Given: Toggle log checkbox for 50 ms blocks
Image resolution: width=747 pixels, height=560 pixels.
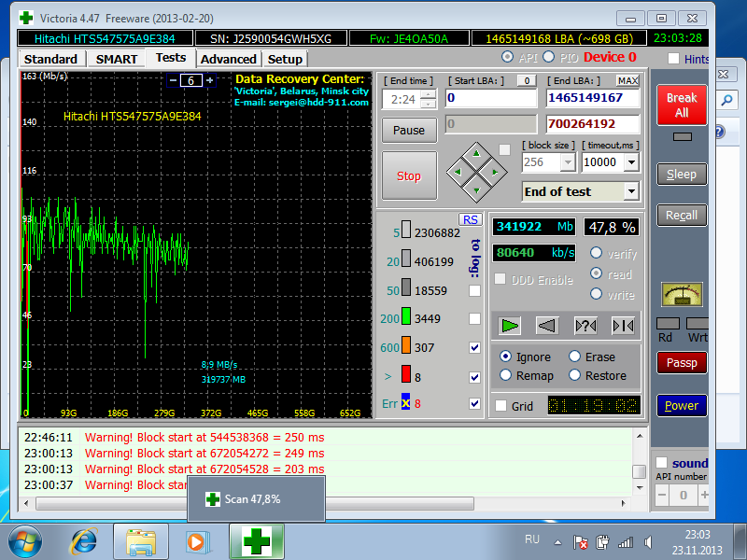Looking at the screenshot, I should pyautogui.click(x=474, y=290).
